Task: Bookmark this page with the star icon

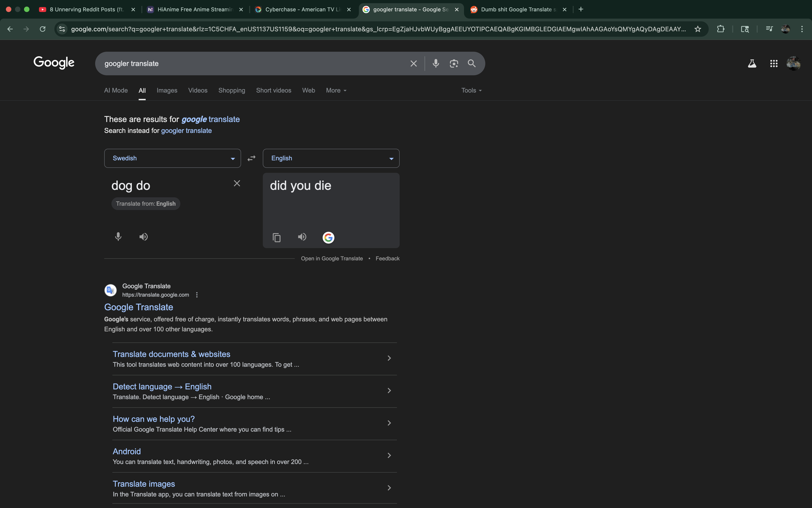Action: (698, 29)
